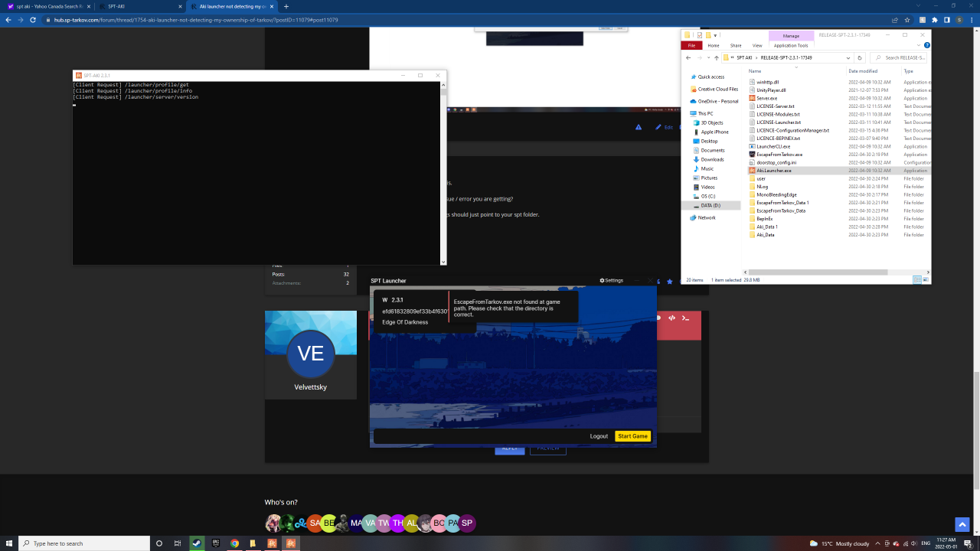
Task: Open Chrome's Extensions puzzle icon
Action: 935,20
